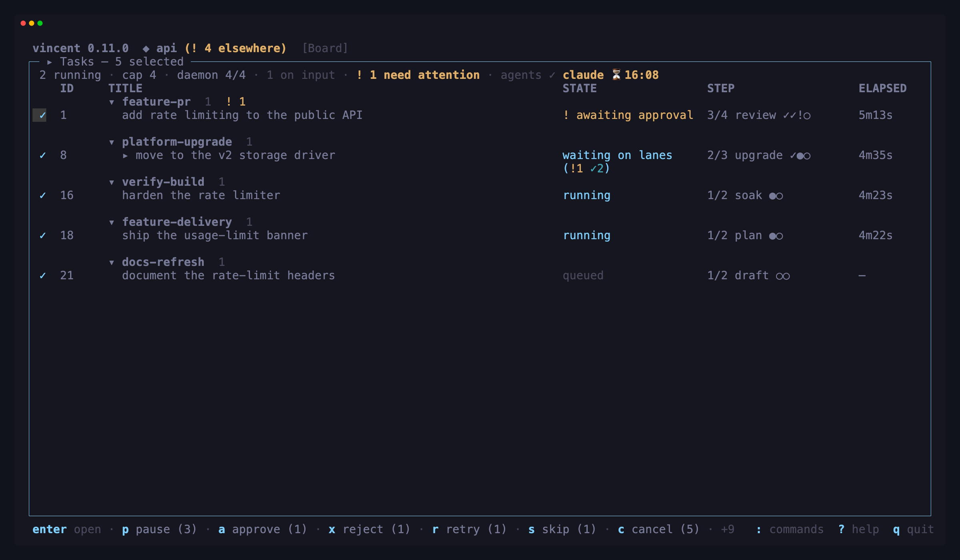
Task: Click agents checkmark status icon
Action: 552,75
